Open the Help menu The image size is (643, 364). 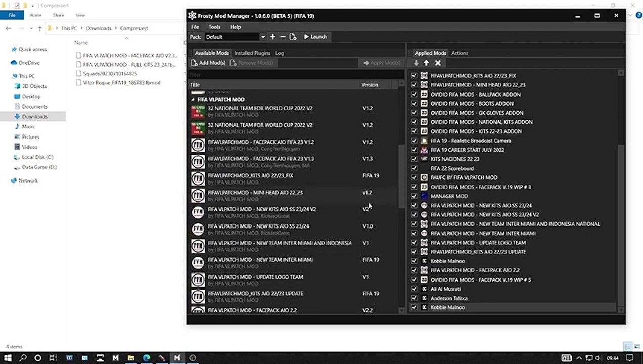click(x=235, y=27)
